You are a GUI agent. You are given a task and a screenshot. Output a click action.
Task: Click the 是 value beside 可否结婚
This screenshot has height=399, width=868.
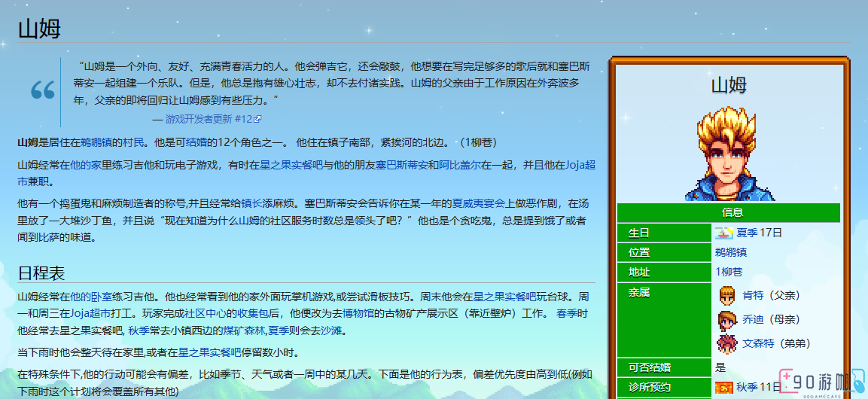point(720,367)
